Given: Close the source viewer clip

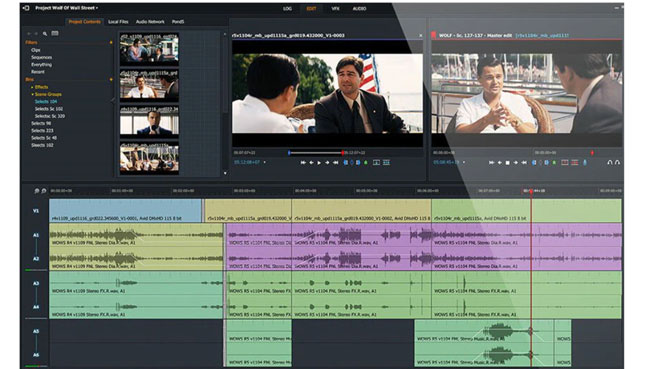Looking at the screenshot, I should click(x=421, y=36).
